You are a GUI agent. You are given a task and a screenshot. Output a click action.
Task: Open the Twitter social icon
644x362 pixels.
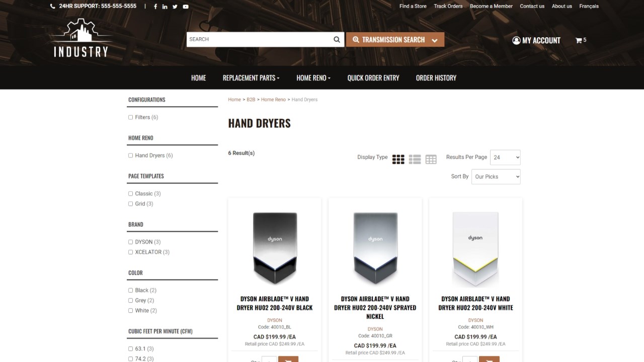tap(175, 7)
